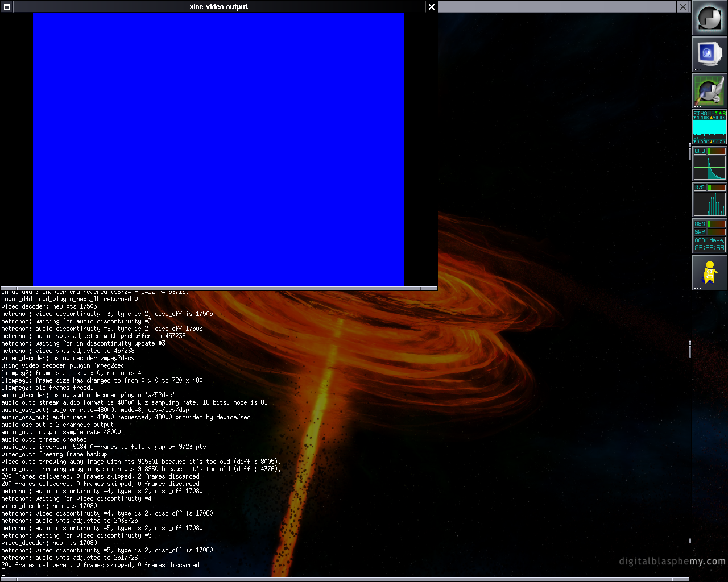Click the uptime clock reading 03:23:58
The width and height of the screenshot is (728, 582).
709,247
